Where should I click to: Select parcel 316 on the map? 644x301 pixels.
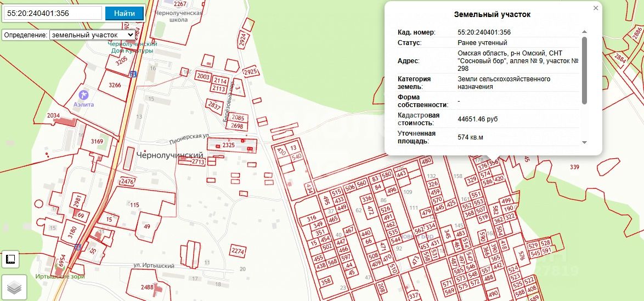point(312,219)
